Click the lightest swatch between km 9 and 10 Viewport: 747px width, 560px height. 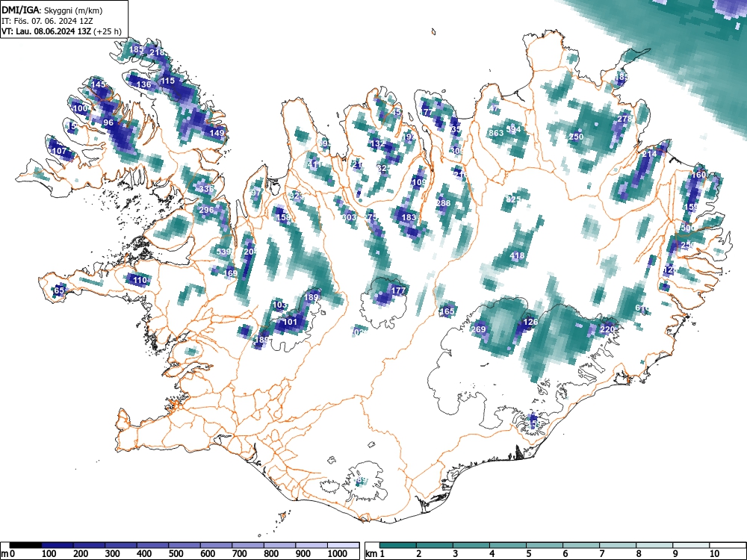pos(691,545)
